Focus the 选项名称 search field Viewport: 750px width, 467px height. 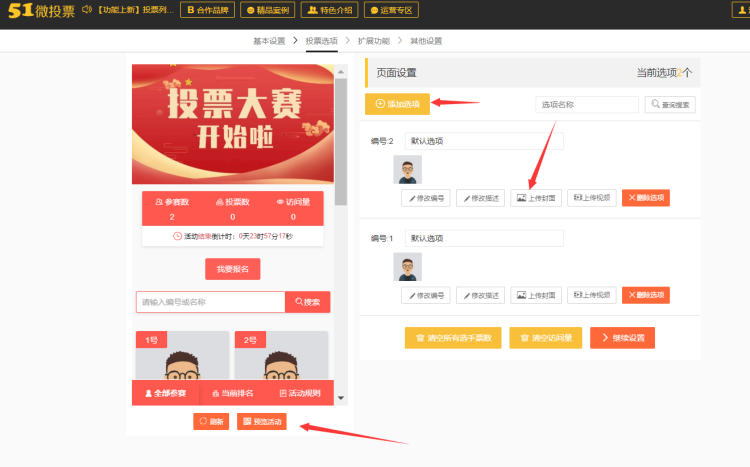587,104
